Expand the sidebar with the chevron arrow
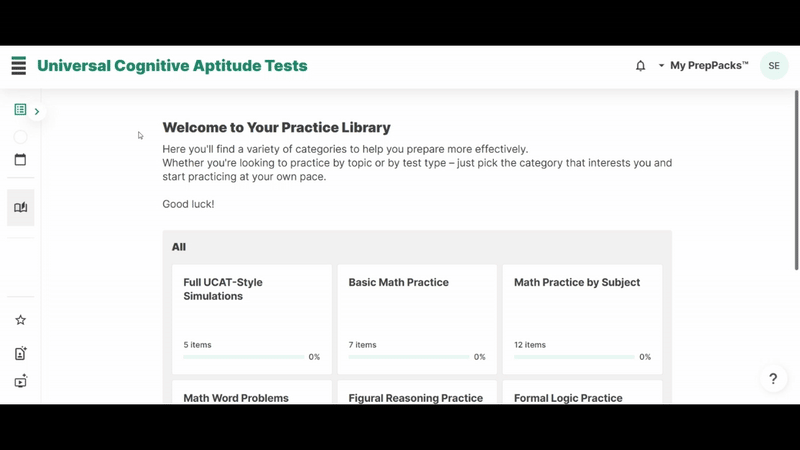Screen dimensions: 800x450 pyautogui.click(x=37, y=111)
